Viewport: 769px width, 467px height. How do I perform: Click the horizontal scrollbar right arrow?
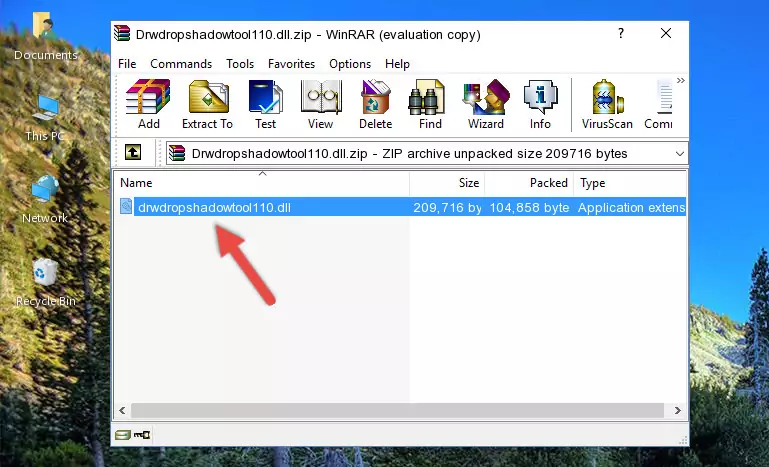(x=678, y=410)
